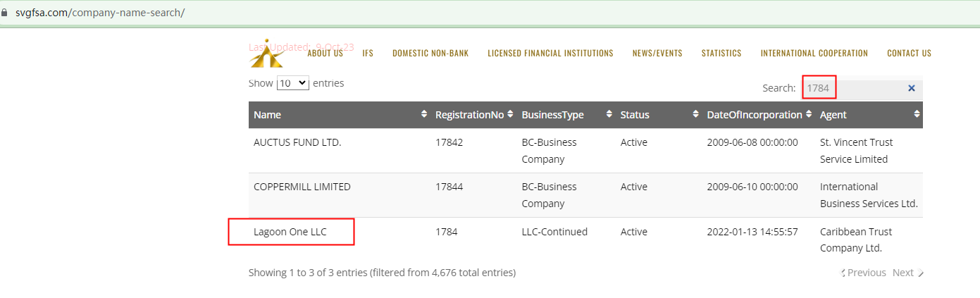The width and height of the screenshot is (980, 298).
Task: Sort by Name column arrows
Action: 424,114
